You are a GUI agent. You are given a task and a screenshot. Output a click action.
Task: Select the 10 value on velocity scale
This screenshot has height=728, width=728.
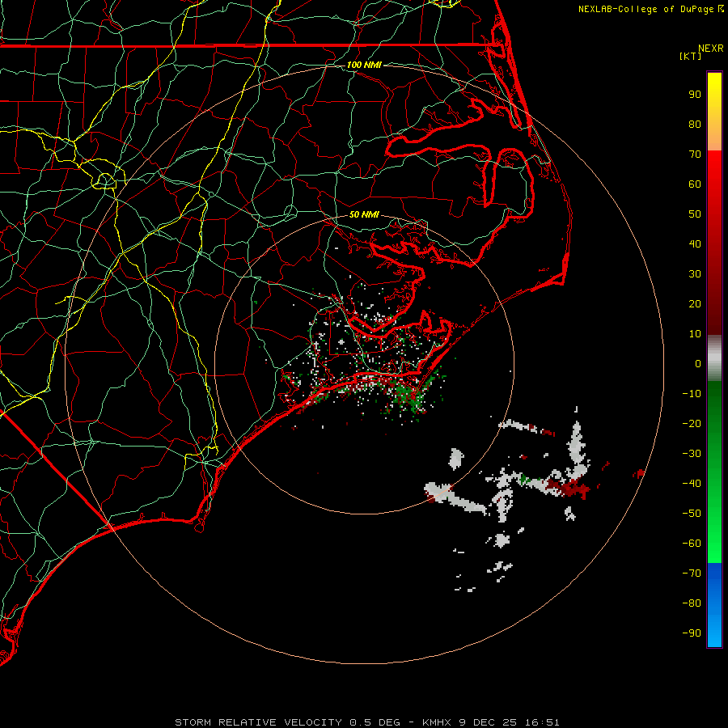(x=695, y=334)
